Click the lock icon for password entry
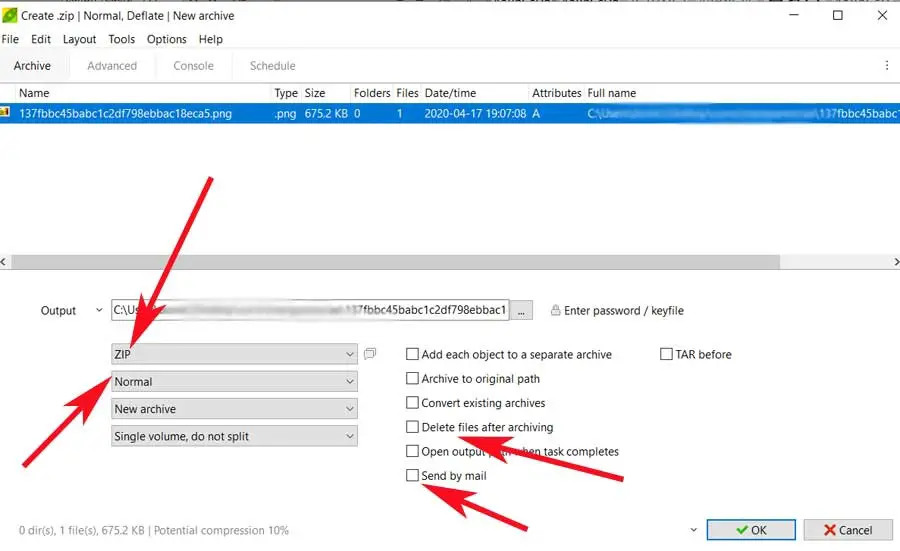 pyautogui.click(x=555, y=311)
